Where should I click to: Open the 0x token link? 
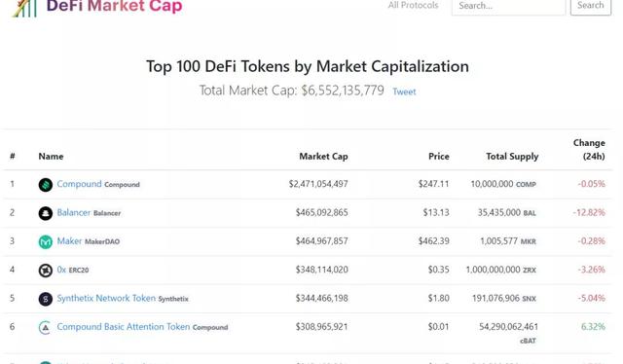(x=61, y=270)
